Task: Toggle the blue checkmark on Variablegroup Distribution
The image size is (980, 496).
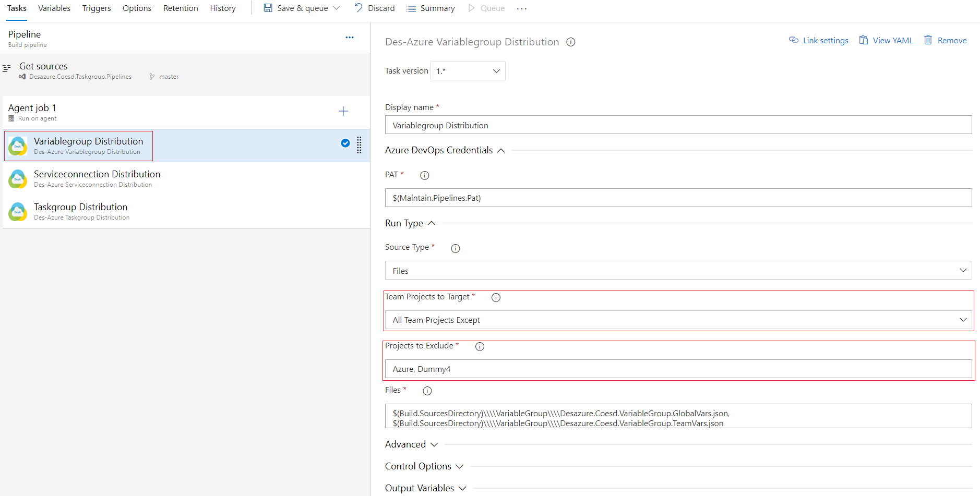Action: coord(345,143)
